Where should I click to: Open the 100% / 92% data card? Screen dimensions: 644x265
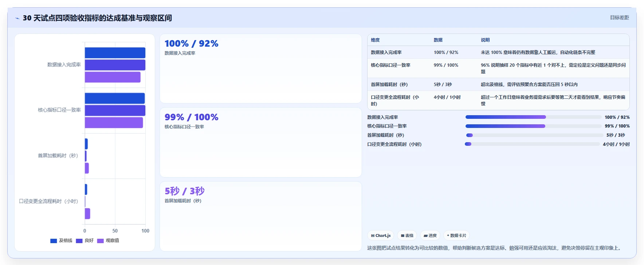click(x=261, y=69)
